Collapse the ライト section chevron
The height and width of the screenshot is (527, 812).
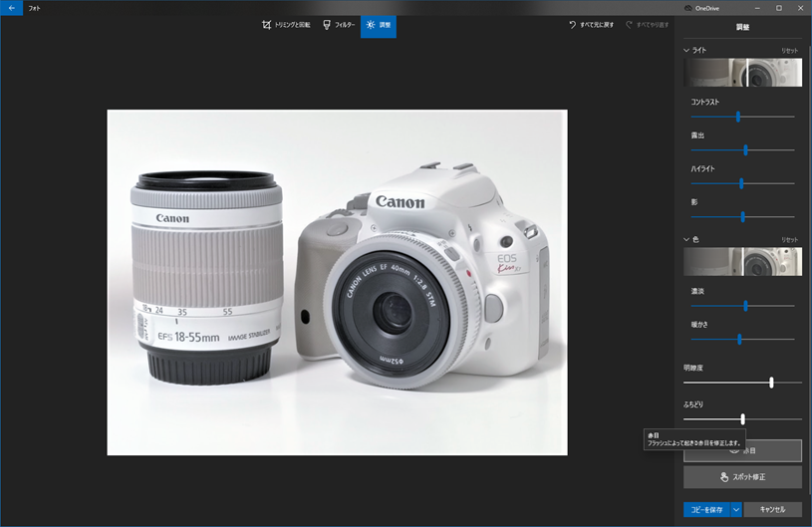click(686, 50)
